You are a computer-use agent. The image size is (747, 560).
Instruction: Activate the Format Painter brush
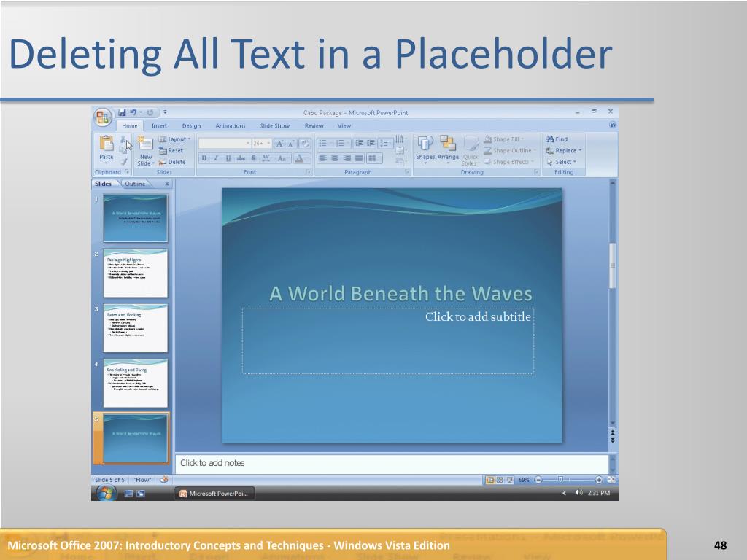coord(123,162)
